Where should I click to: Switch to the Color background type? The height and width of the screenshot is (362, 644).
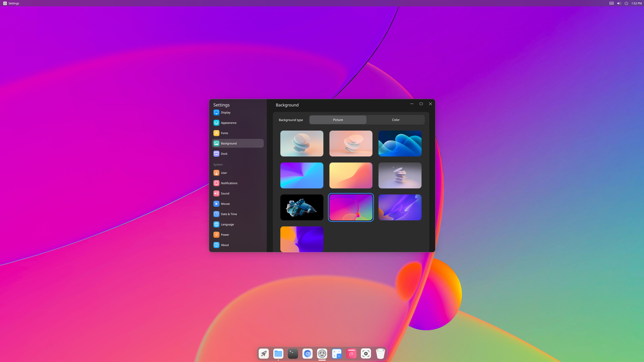tap(395, 120)
